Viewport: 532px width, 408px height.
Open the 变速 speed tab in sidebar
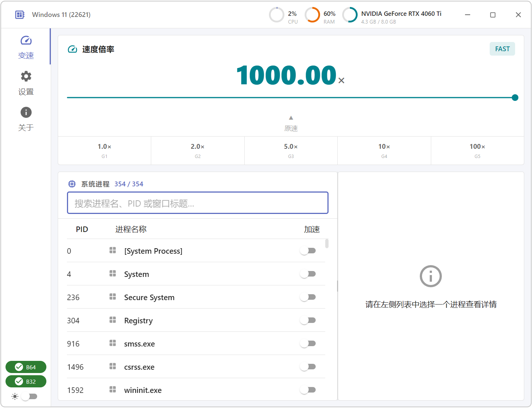[26, 47]
